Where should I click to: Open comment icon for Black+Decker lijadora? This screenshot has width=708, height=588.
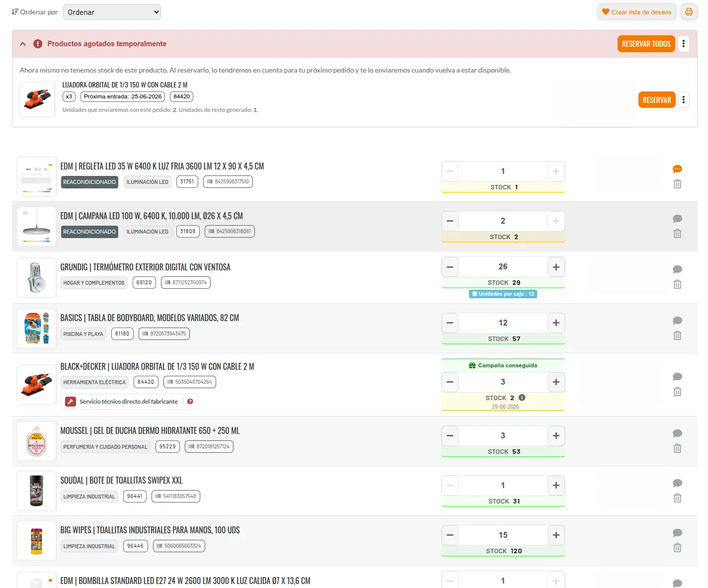tap(677, 377)
